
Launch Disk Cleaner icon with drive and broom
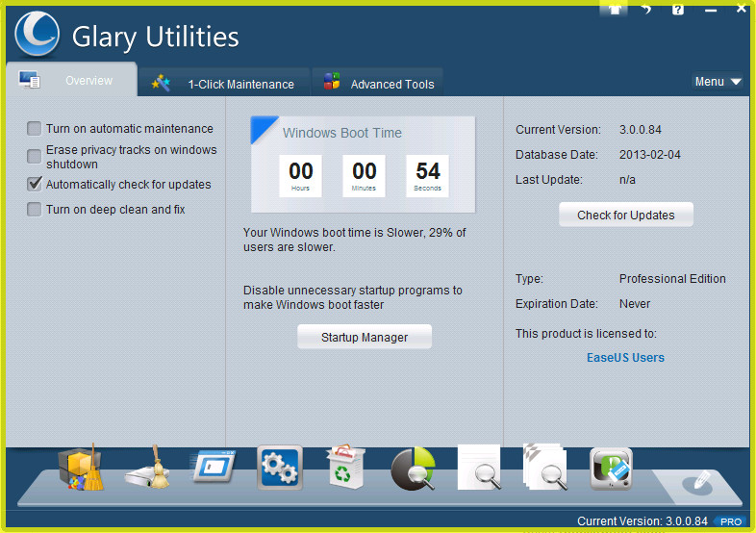click(147, 468)
